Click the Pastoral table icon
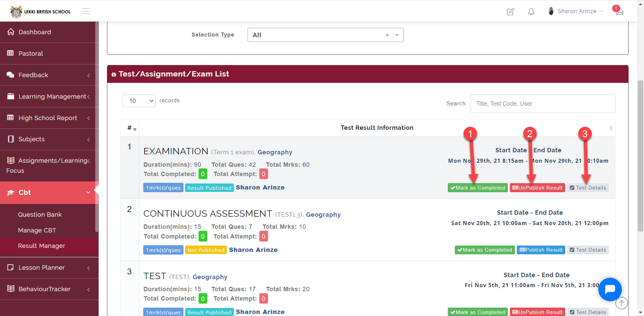The height and width of the screenshot is (316, 644). click(x=11, y=53)
